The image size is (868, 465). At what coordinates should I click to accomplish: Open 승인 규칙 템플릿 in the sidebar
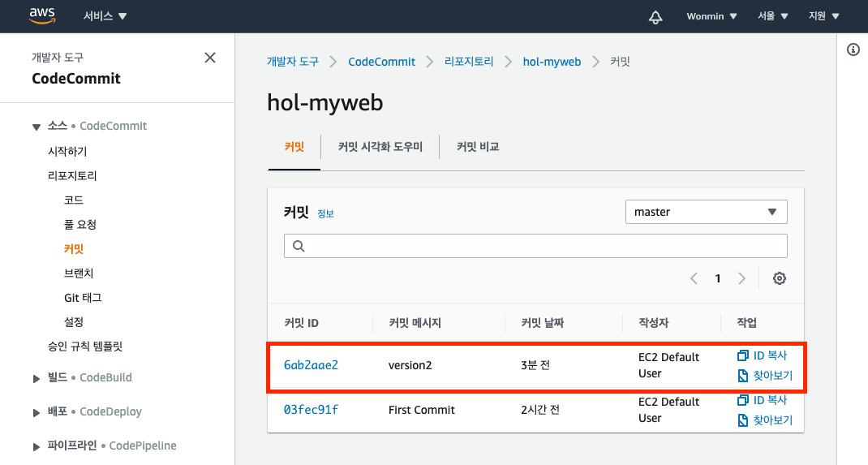click(85, 346)
